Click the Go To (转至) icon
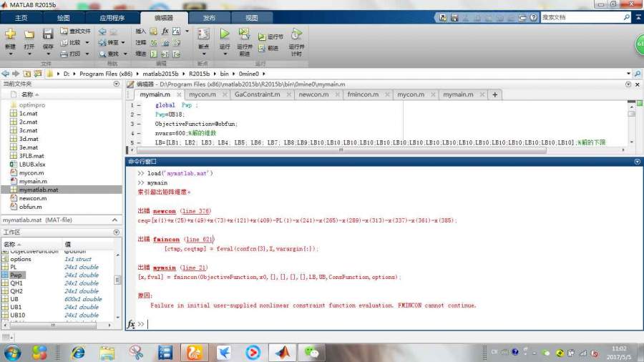This screenshot has height=362, width=644. point(102,42)
